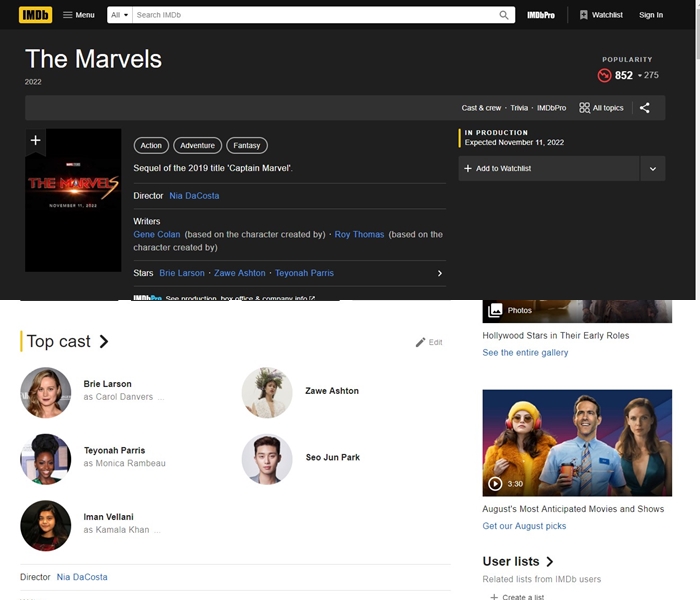Viewport: 700px width, 600px height.
Task: Expand the Add to Watchlist dropdown arrow
Action: click(x=653, y=168)
